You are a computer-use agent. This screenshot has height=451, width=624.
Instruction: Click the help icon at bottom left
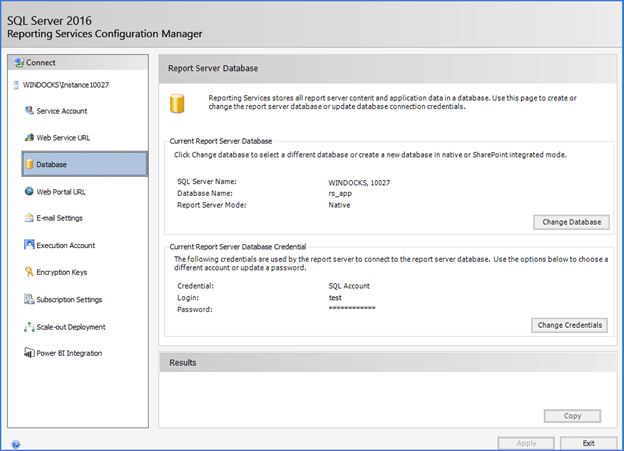click(x=16, y=443)
